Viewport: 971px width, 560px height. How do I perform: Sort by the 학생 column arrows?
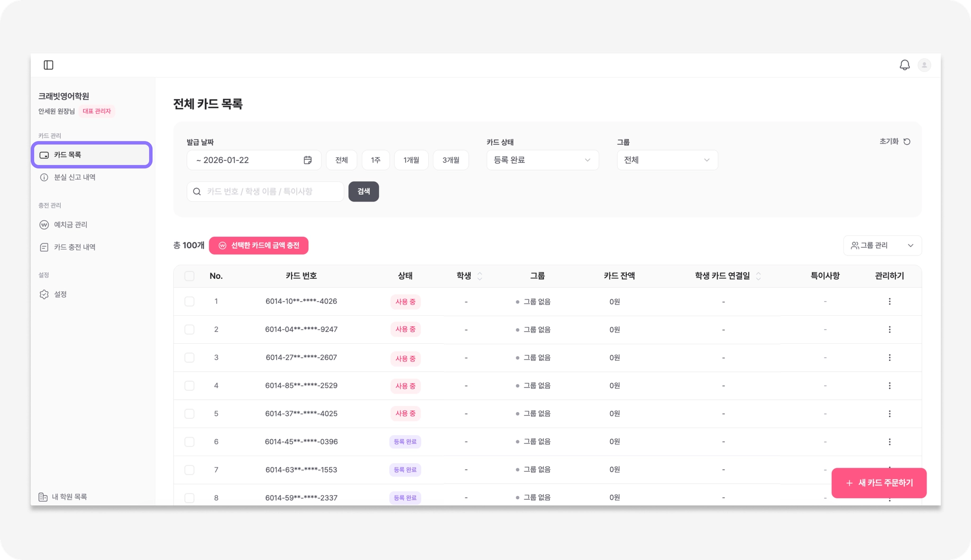point(480,276)
